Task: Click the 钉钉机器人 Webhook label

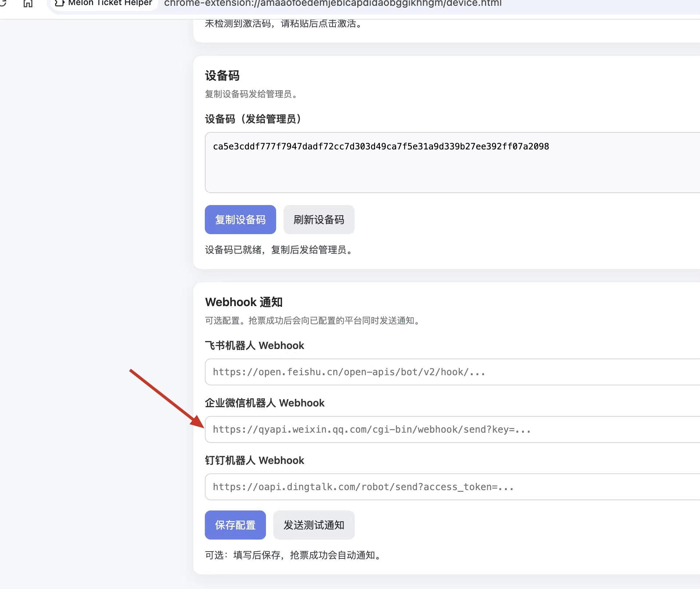Action: coord(254,460)
